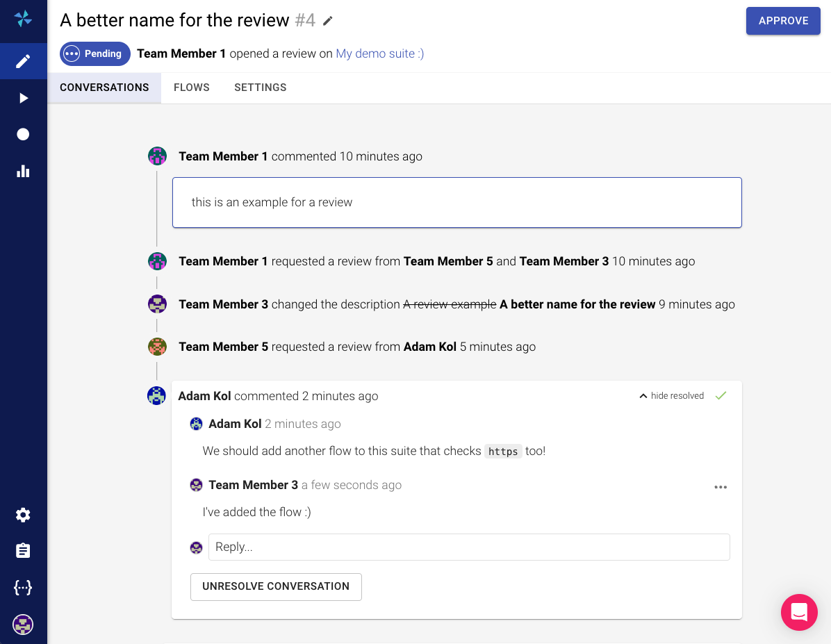Viewport: 831px width, 644px height.
Task: Open the pencil editor icon in sidebar
Action: (23, 62)
